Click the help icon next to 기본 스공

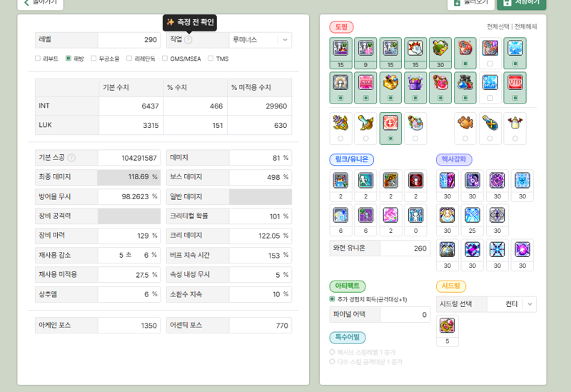pyautogui.click(x=71, y=158)
